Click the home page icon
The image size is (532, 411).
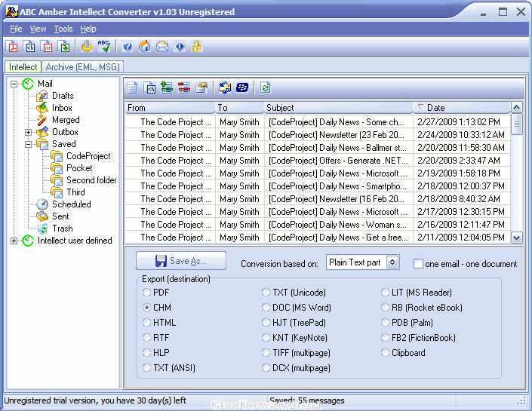[145, 46]
